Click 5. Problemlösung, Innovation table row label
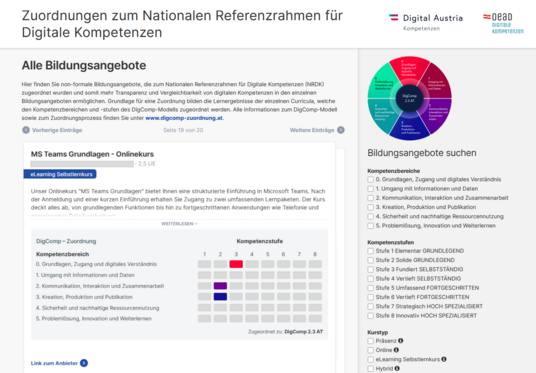This screenshot has width=536, height=373. pos(94,318)
